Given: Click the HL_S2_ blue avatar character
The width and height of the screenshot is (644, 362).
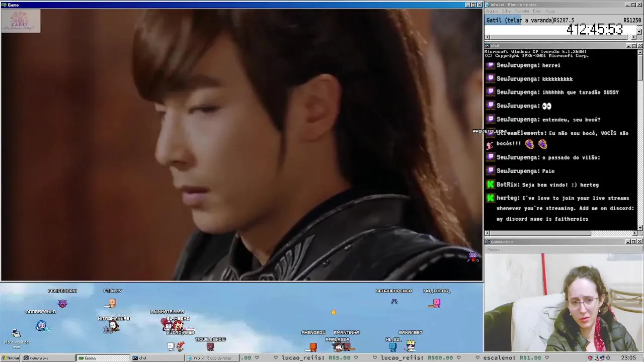Looking at the screenshot, I should coord(392,346).
